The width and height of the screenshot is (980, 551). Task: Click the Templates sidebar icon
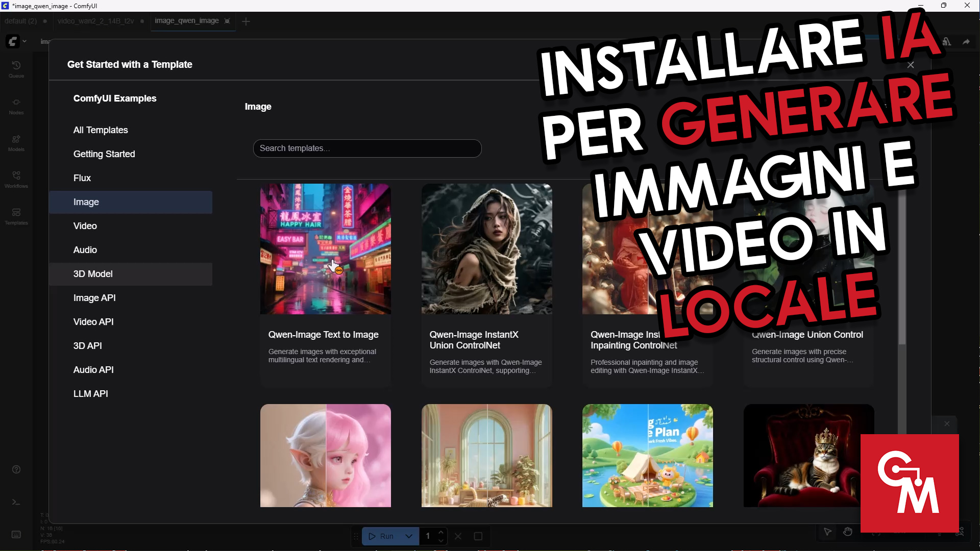(16, 216)
